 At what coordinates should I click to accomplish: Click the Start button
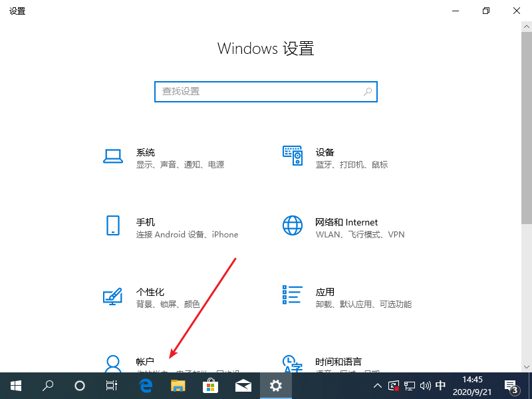(x=16, y=386)
